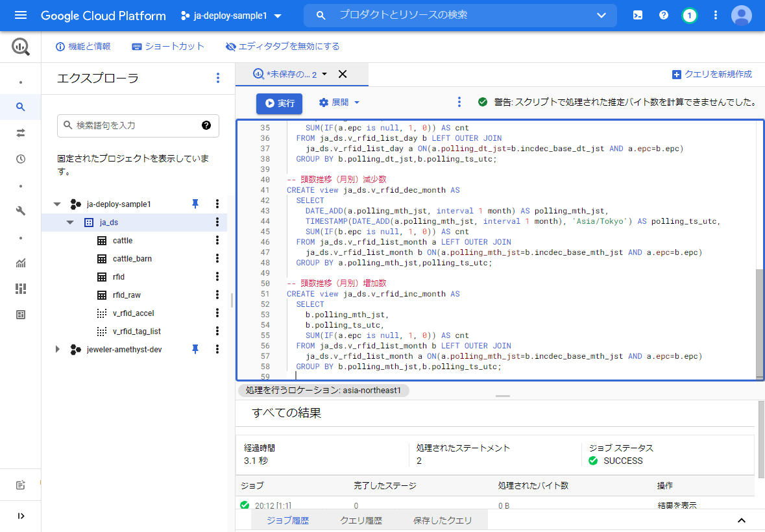Click the help question mark icon in header
This screenshot has width=765, height=532.
click(x=664, y=15)
